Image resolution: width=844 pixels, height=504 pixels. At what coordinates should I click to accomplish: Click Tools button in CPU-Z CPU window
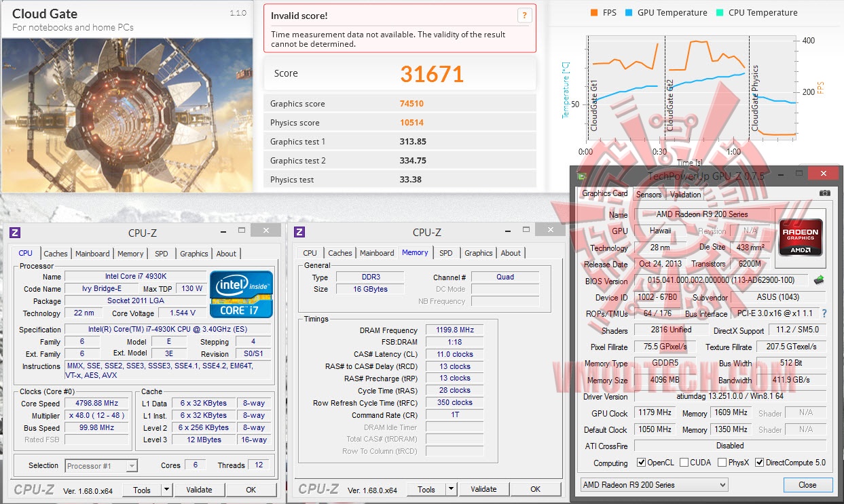point(142,489)
